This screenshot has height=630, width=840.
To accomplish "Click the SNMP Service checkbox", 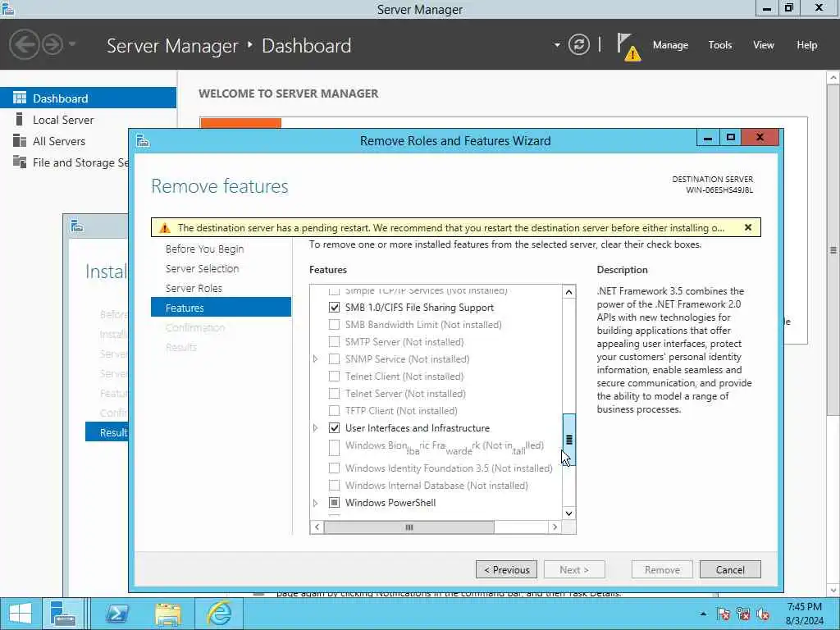I will 335,359.
